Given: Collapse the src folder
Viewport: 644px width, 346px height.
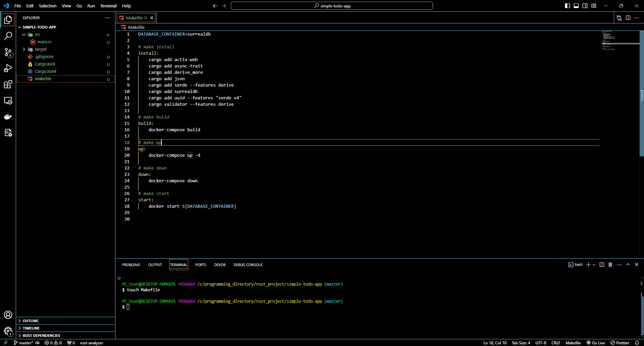Looking at the screenshot, I should pyautogui.click(x=24, y=34).
